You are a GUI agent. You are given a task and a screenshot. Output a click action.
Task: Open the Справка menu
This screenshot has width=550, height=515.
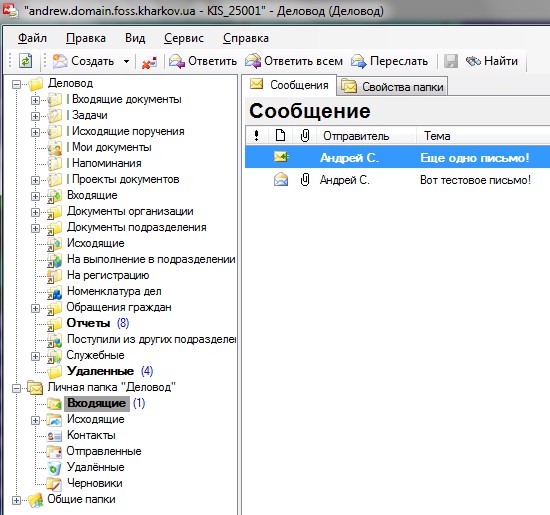pos(246,38)
